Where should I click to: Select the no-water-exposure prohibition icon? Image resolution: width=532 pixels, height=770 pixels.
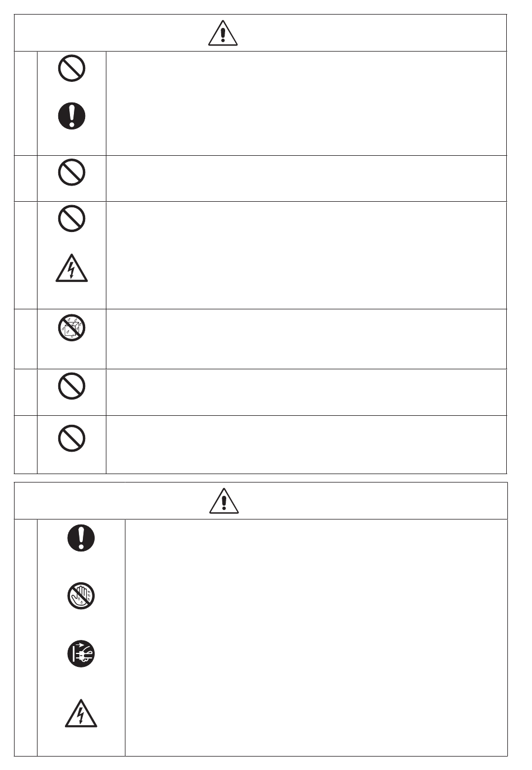(72, 328)
